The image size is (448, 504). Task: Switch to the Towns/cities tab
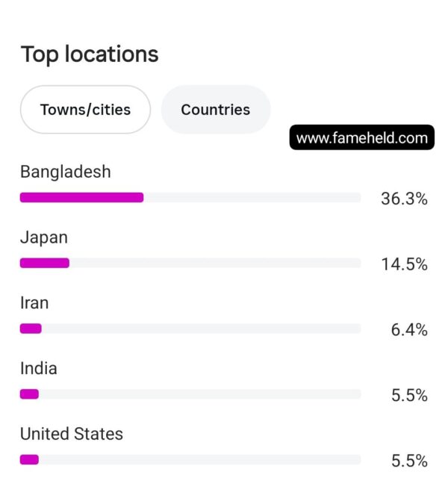(x=85, y=110)
